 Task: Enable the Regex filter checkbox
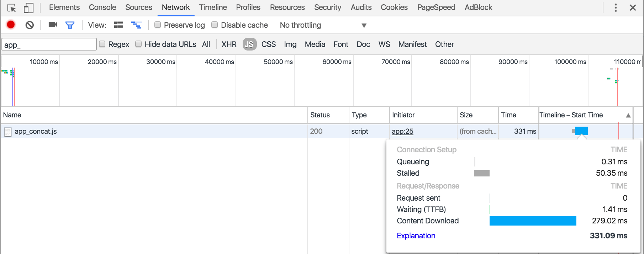102,44
